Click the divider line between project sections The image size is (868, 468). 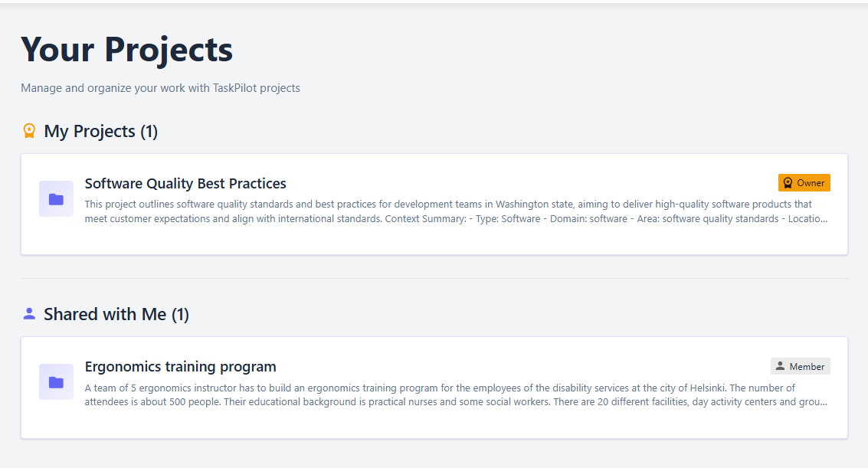[x=434, y=278]
